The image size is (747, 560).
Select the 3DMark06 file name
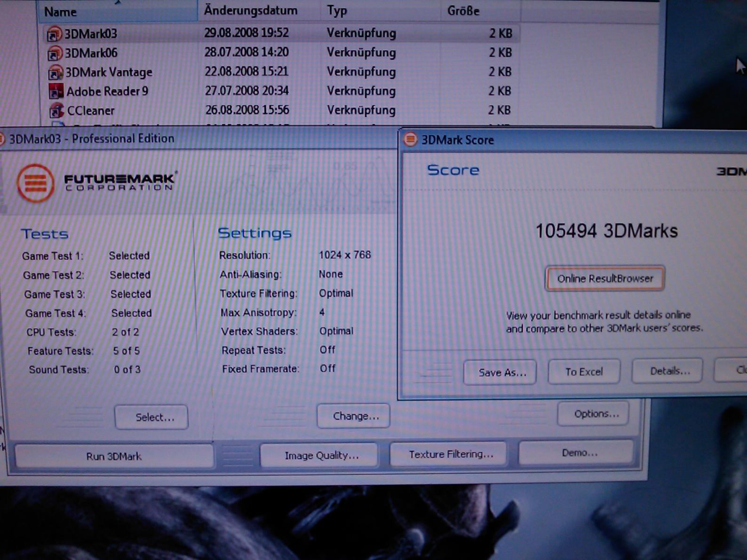click(91, 53)
